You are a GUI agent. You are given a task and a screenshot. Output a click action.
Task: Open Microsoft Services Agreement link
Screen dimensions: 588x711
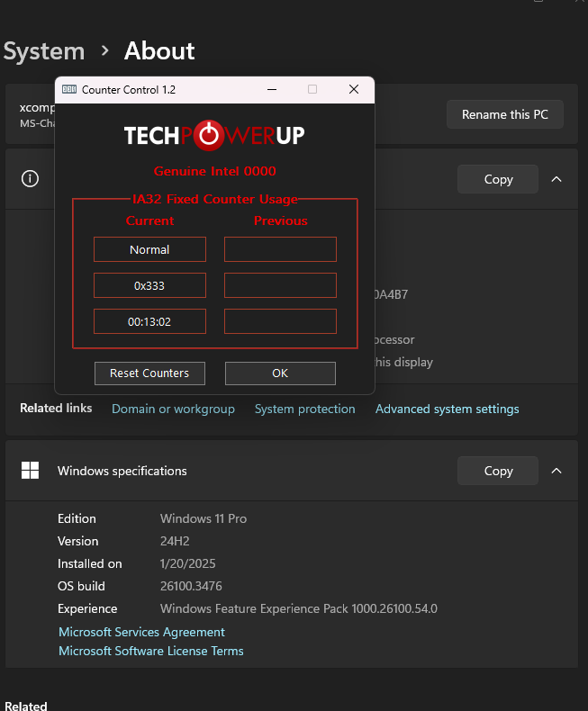point(141,632)
